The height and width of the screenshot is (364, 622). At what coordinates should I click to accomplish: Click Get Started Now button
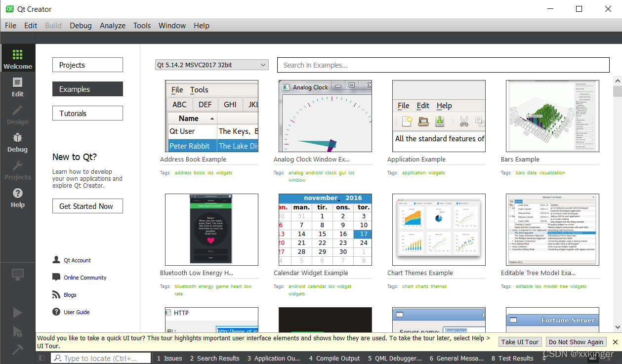[87, 206]
